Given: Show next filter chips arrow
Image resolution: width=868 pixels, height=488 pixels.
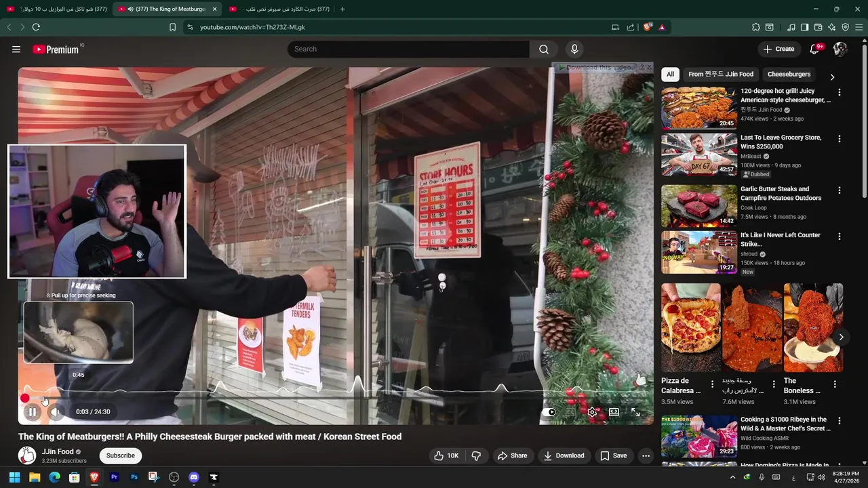Looking at the screenshot, I should pyautogui.click(x=832, y=77).
